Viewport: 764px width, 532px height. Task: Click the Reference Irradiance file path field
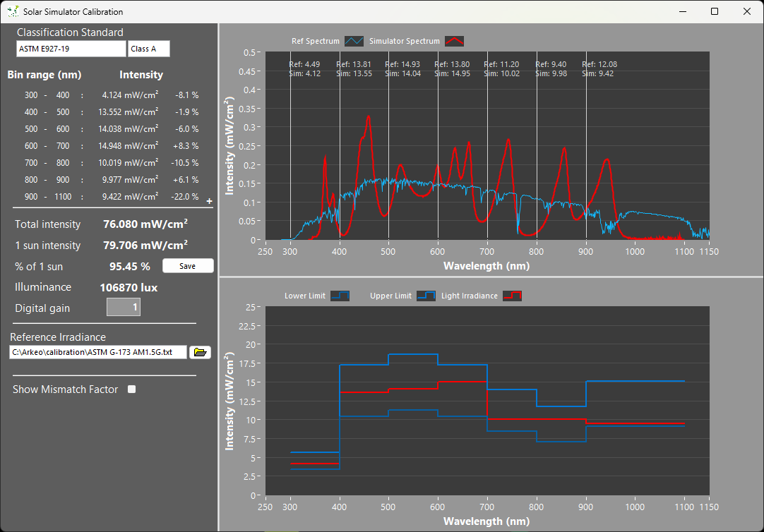tap(98, 352)
